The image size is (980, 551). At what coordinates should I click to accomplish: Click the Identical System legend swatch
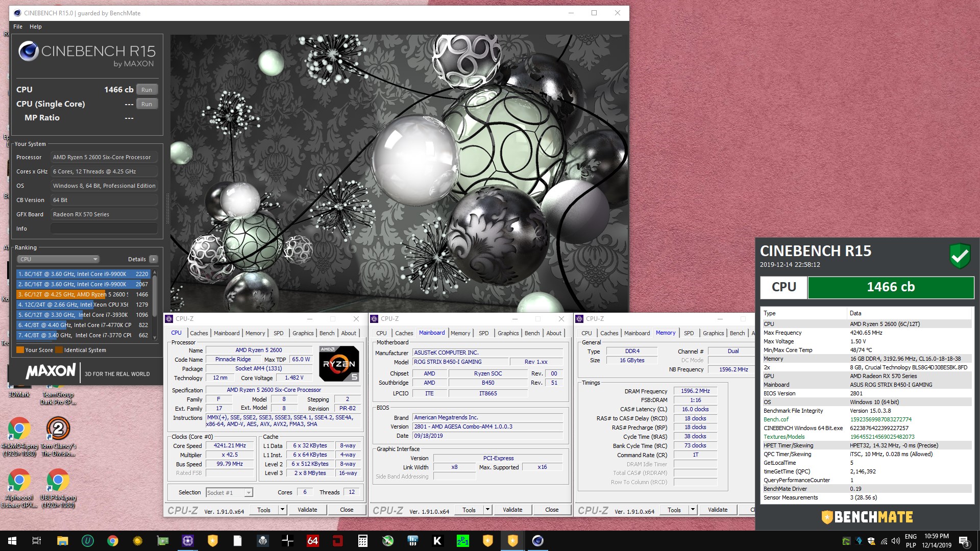(x=59, y=350)
